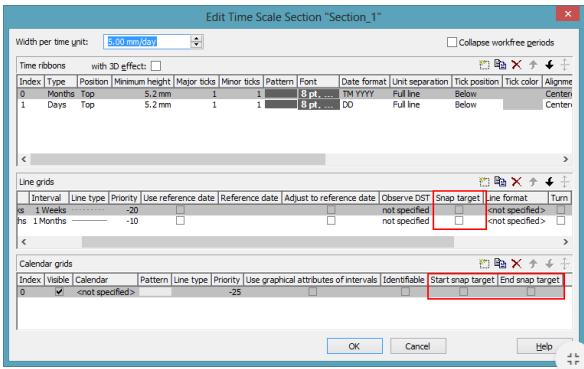This screenshot has height=369, width=584.
Task: Add a new calendar grid entry
Action: (x=484, y=264)
